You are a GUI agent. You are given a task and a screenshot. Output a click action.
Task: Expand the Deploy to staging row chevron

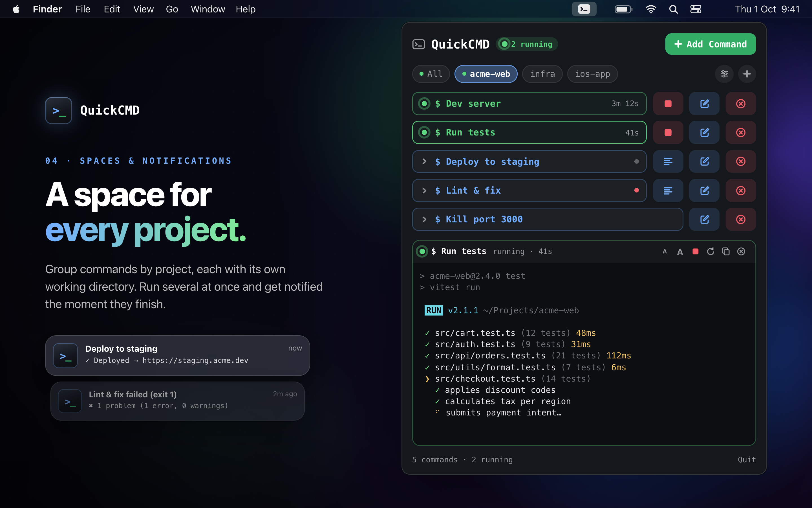click(x=424, y=162)
